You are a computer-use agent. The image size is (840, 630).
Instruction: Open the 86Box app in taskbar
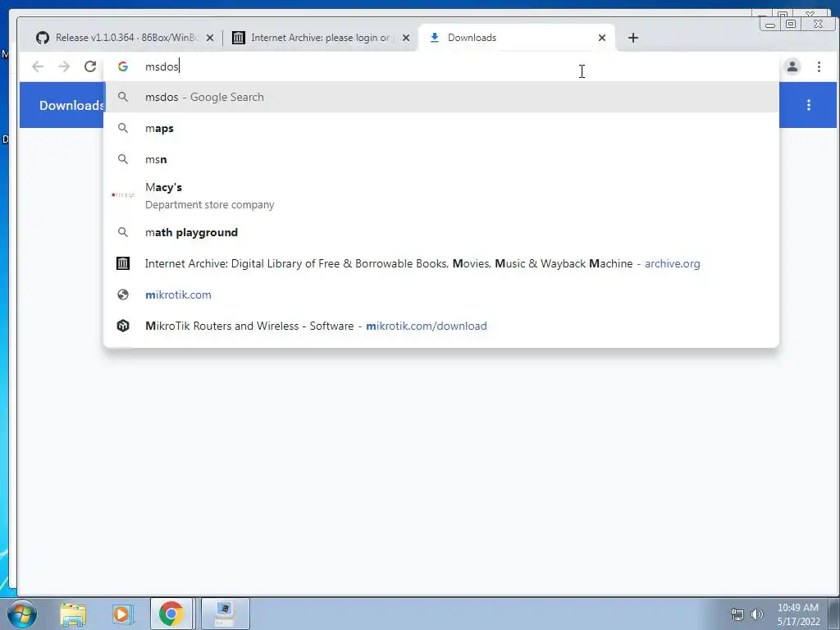[x=225, y=614]
